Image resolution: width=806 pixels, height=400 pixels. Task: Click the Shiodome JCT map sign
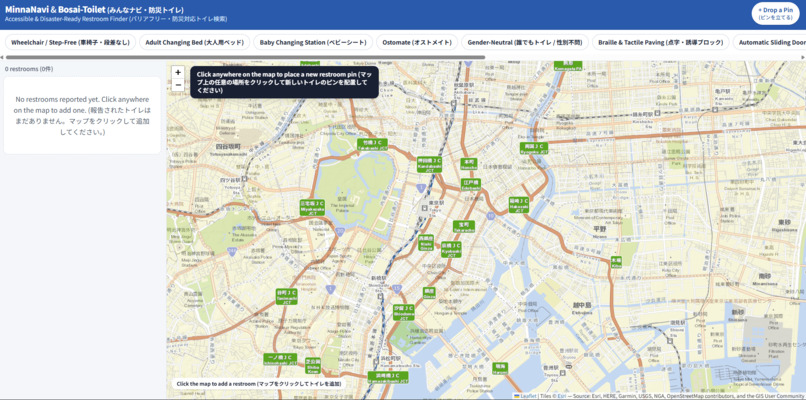pyautogui.click(x=404, y=312)
